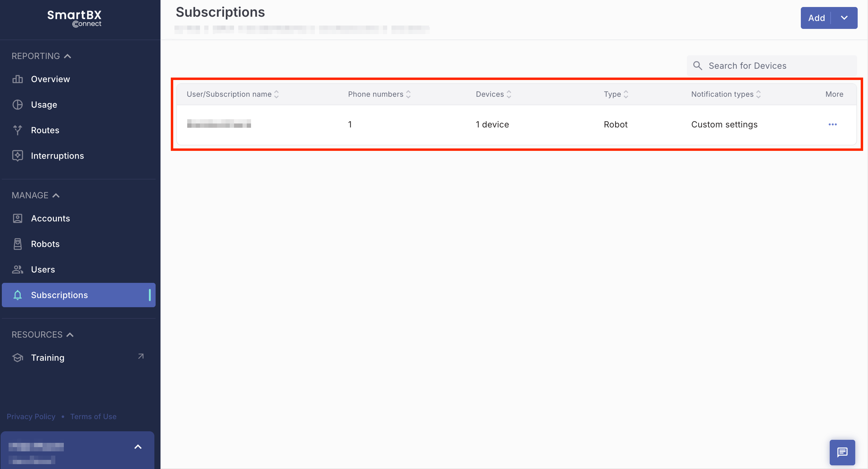
Task: Open the Users menu item
Action: point(43,269)
